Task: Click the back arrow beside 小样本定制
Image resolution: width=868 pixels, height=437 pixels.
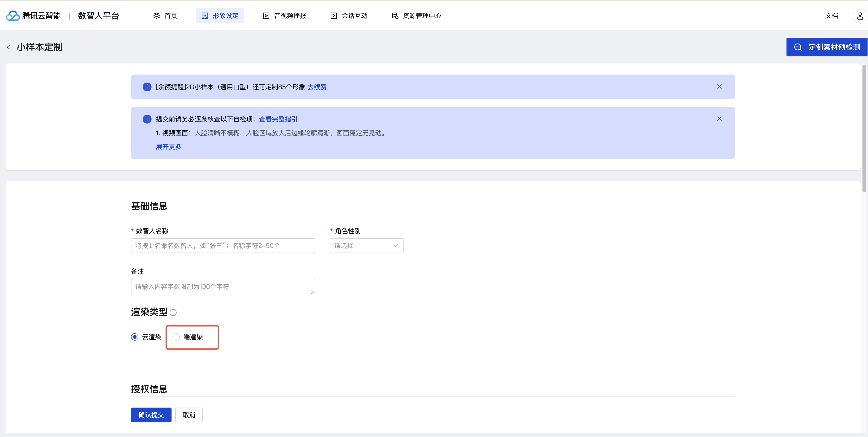Action: [x=9, y=47]
